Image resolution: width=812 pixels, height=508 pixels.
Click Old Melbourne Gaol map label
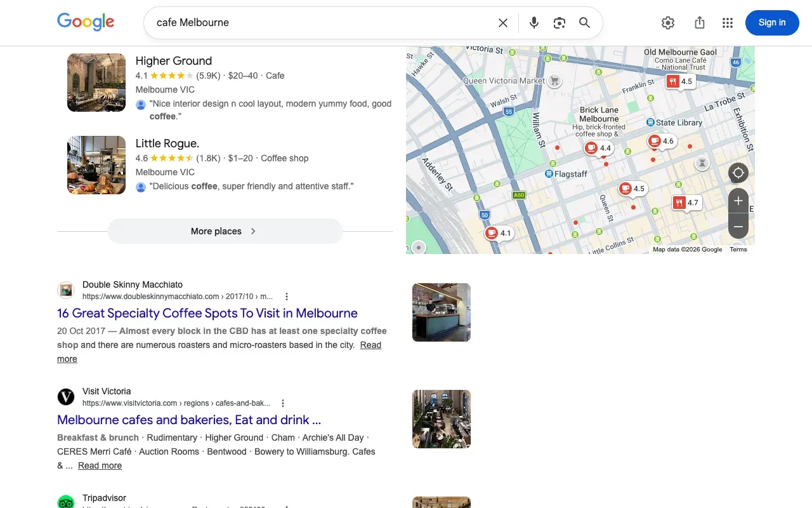(x=681, y=52)
